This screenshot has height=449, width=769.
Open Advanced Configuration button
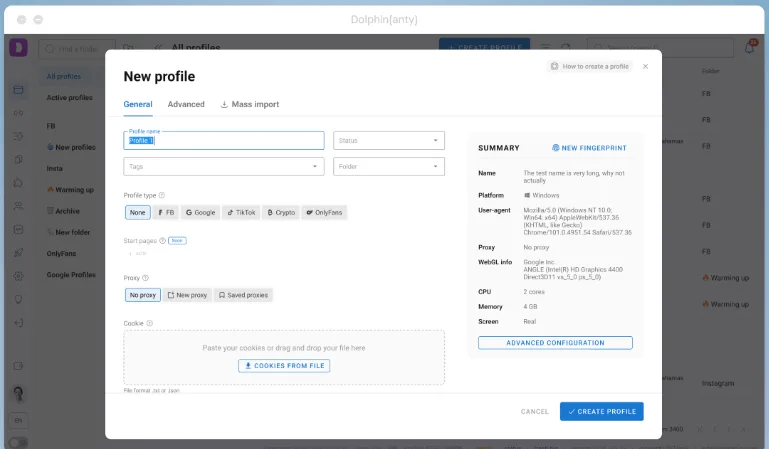pos(555,343)
